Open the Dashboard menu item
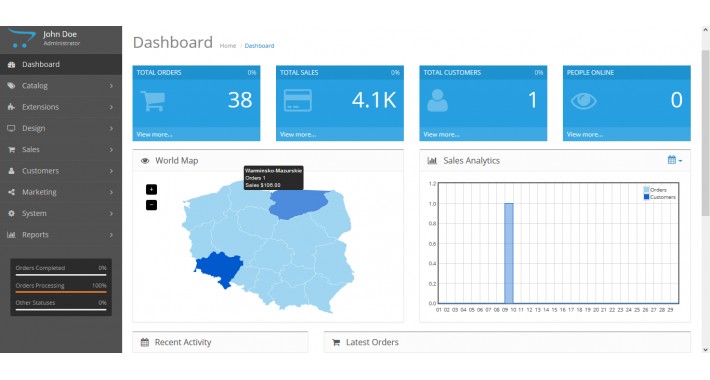 tap(61, 64)
